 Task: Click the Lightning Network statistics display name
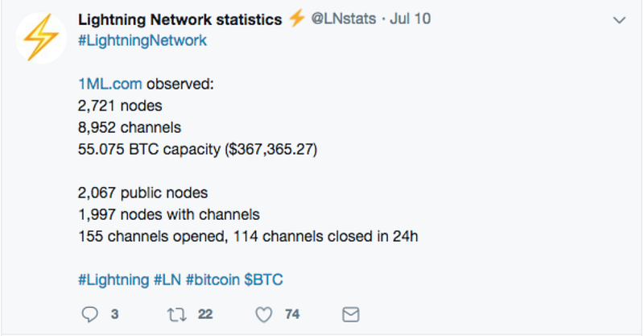[x=180, y=19]
